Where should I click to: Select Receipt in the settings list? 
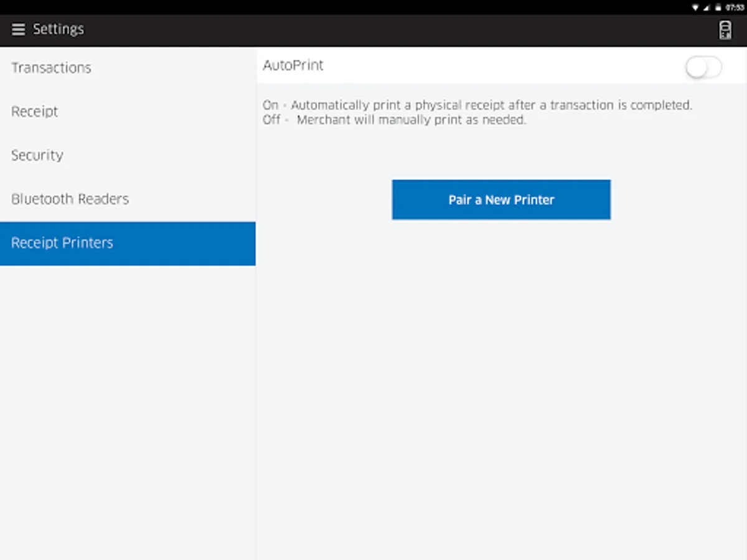[x=35, y=112]
